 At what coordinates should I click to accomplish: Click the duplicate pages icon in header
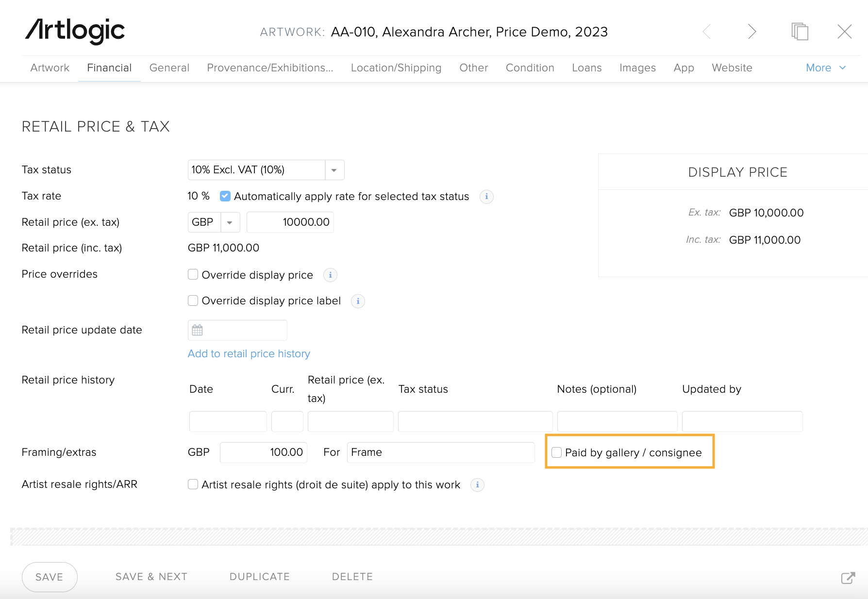(x=799, y=32)
